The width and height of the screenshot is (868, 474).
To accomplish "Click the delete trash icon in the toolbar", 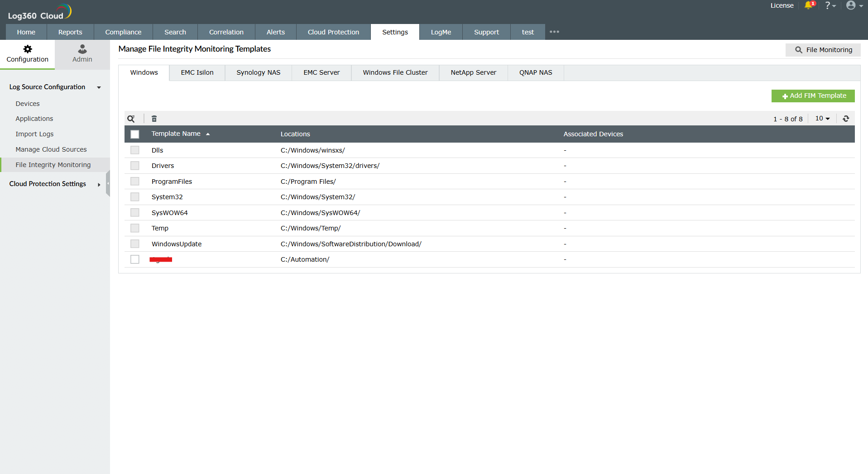I will pos(154,118).
